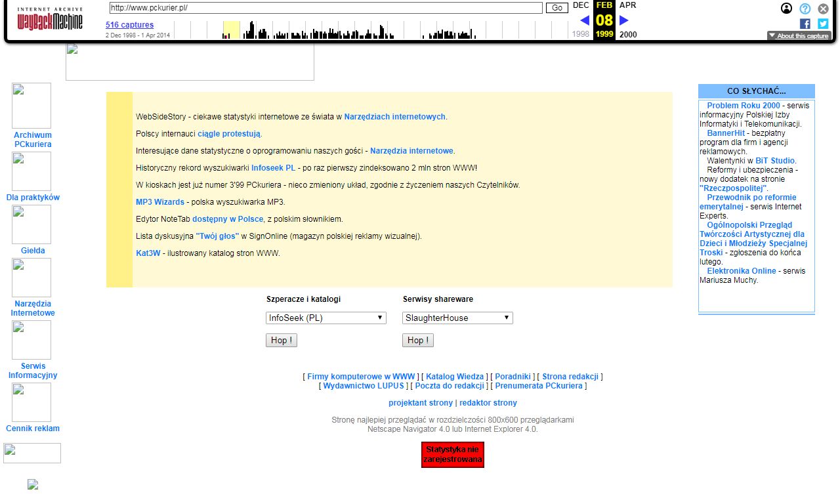
Task: Click the broken header banner image
Action: click(190, 62)
